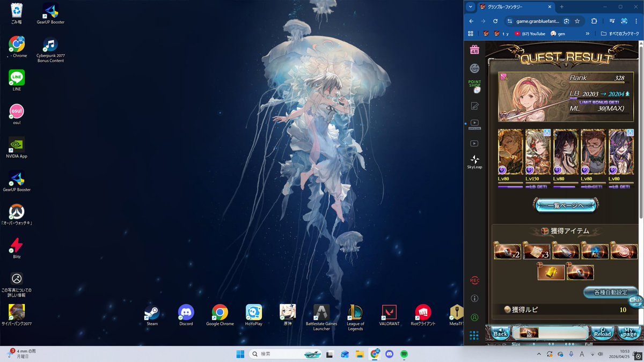Viewport: 644px width, 362px height.
Task: Click the plain video play sidebar icon
Action: tap(474, 143)
